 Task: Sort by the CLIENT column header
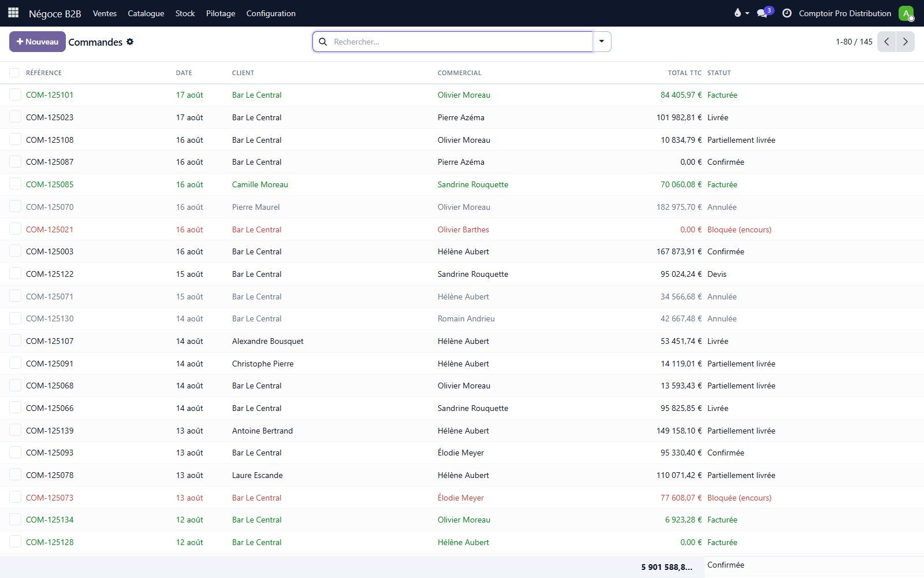243,73
